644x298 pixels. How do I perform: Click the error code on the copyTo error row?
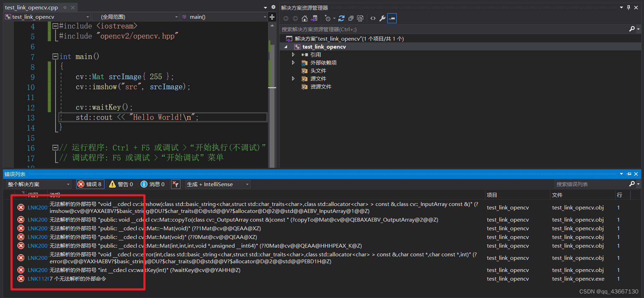pyautogui.click(x=37, y=220)
